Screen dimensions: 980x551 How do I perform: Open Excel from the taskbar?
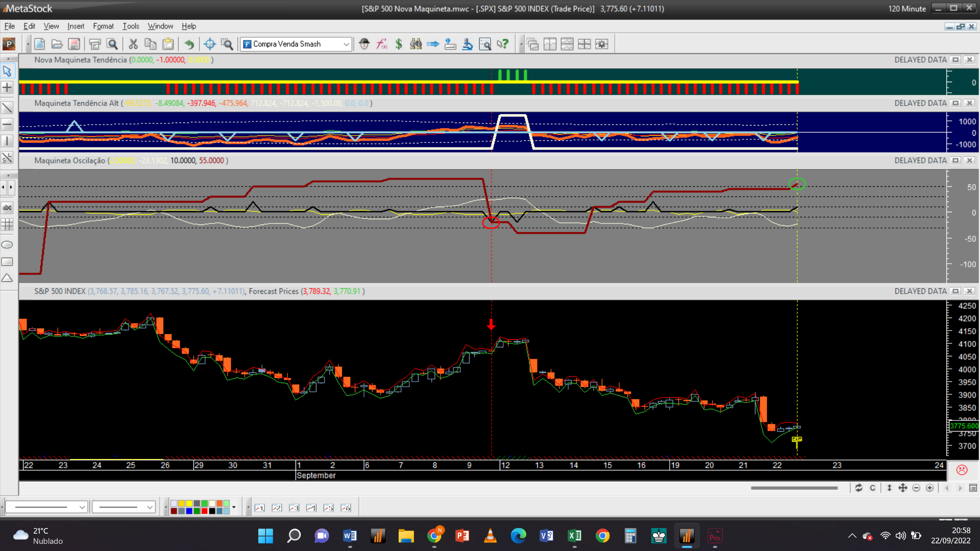coord(574,536)
